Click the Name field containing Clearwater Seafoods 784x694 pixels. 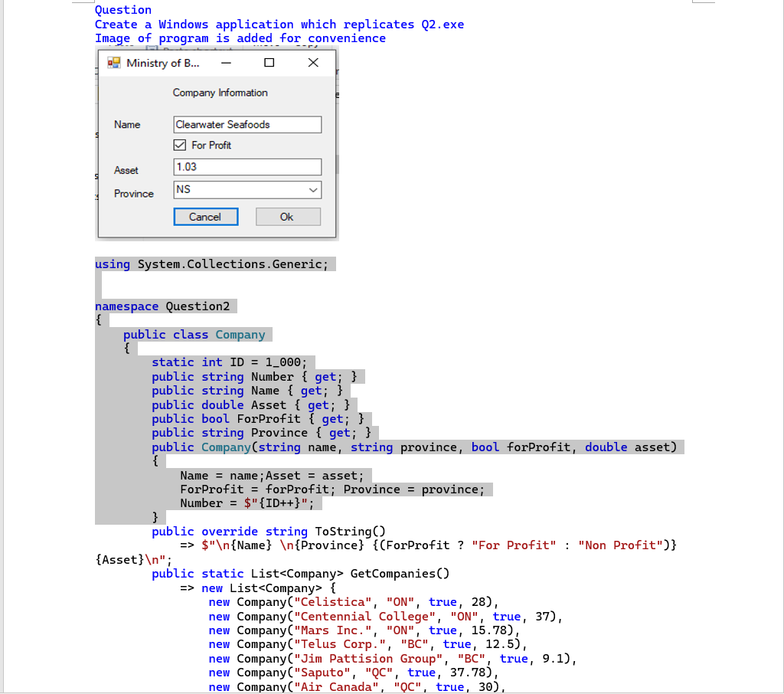247,125
